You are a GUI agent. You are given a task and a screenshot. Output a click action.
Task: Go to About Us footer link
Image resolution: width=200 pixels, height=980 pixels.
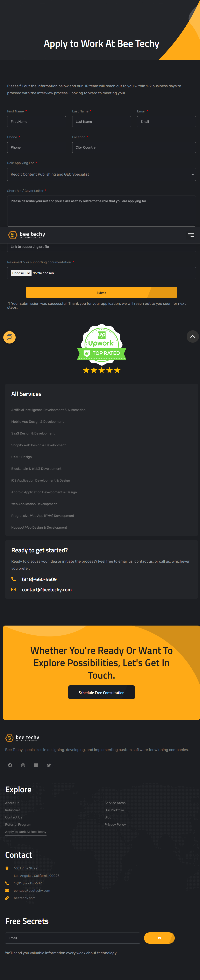point(12,803)
